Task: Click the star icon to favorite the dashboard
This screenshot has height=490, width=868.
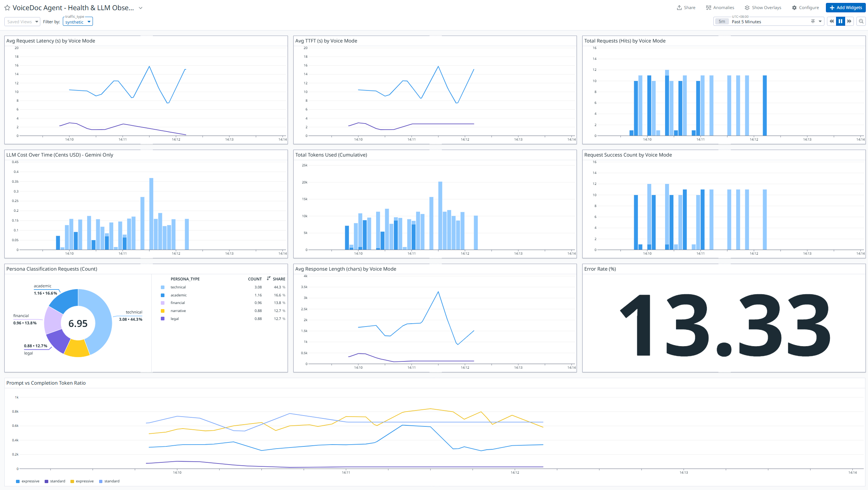Action: pyautogui.click(x=7, y=8)
